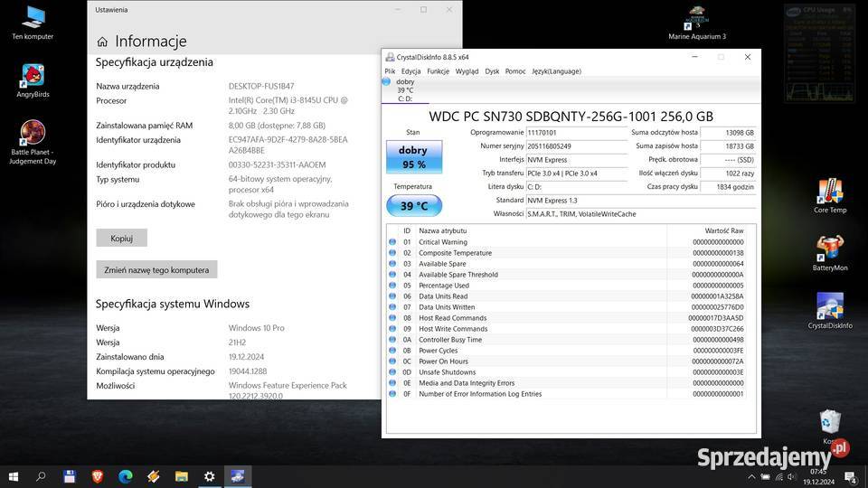Viewport: 868px width, 488px height.
Task: Open the Pomoc menu
Action: click(x=515, y=71)
